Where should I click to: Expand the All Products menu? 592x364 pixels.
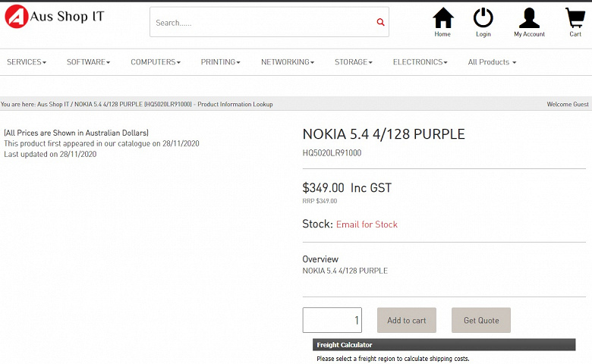492,62
